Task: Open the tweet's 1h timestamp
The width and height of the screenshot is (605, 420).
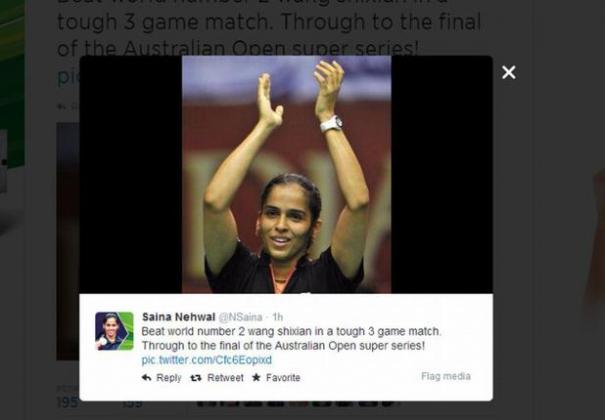Action: pyautogui.click(x=277, y=317)
